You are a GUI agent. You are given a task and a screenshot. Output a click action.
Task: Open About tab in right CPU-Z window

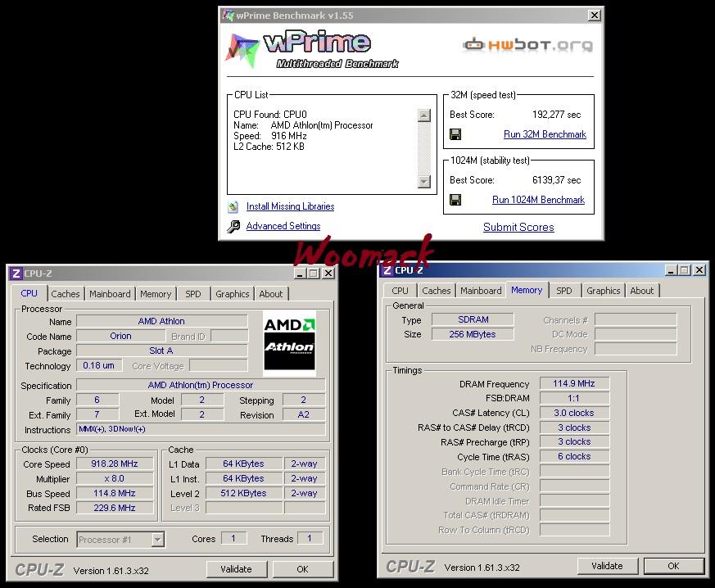[641, 291]
